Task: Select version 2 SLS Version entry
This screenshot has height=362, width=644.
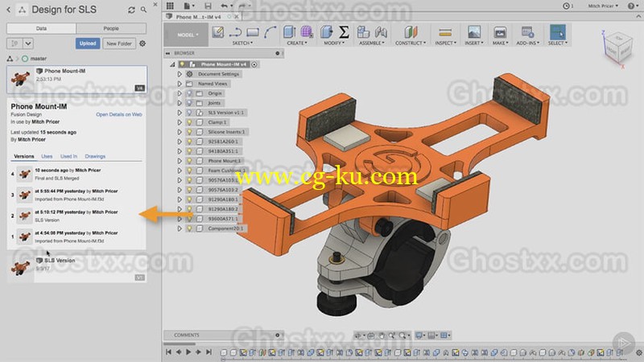Action: [76, 216]
